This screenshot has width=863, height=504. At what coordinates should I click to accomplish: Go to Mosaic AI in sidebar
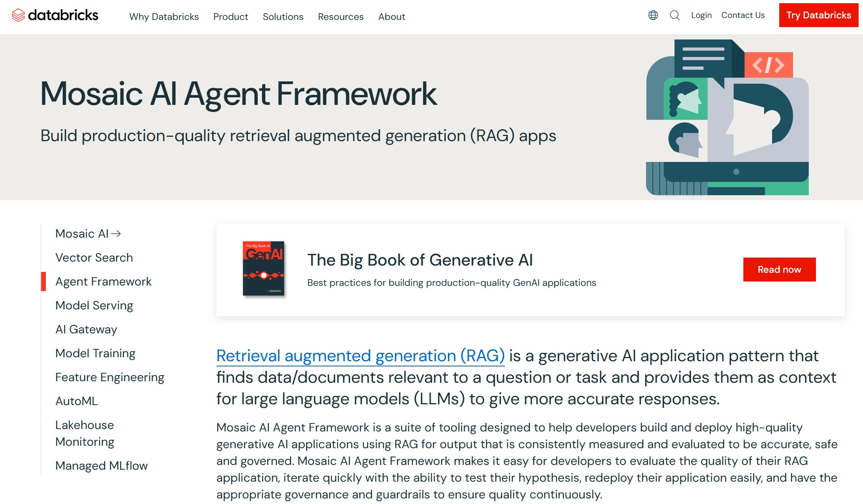[x=82, y=234]
